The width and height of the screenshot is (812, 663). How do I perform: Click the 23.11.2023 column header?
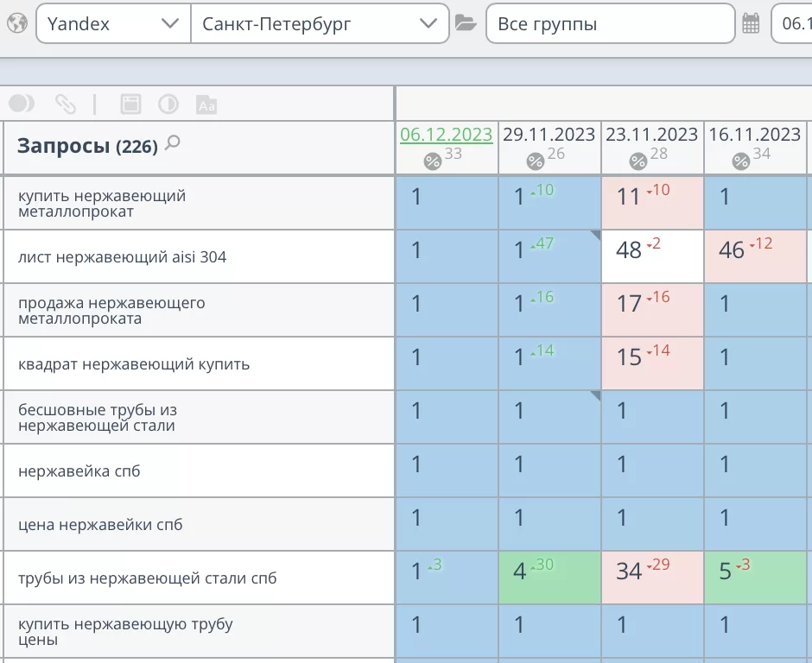click(651, 135)
